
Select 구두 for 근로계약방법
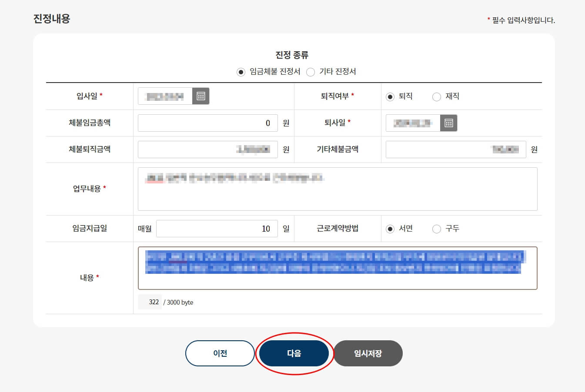coord(437,229)
